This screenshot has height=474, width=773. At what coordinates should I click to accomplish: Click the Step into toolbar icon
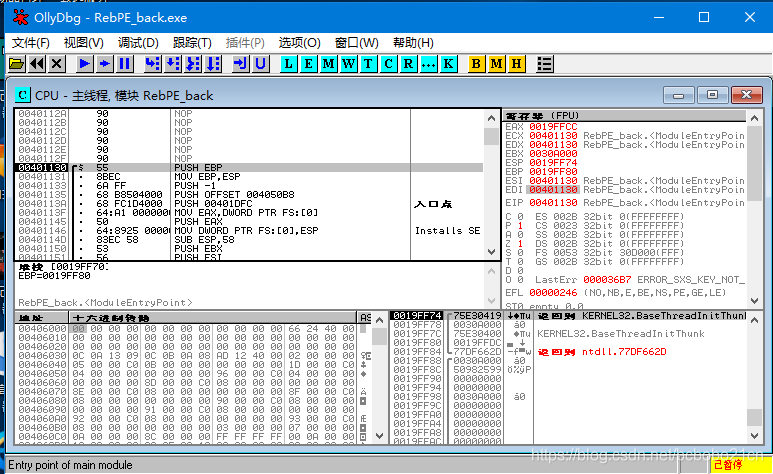(x=152, y=64)
